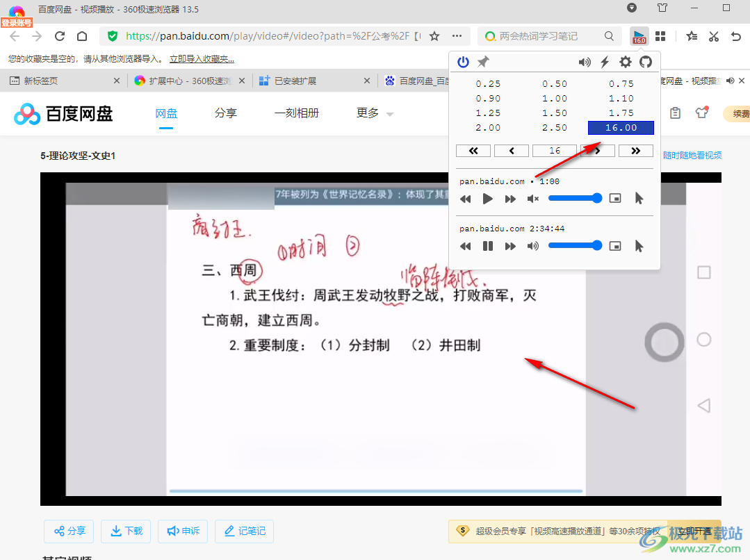The height and width of the screenshot is (560, 750).
Task: Rewind the 2:34:44 video
Action: click(x=466, y=246)
